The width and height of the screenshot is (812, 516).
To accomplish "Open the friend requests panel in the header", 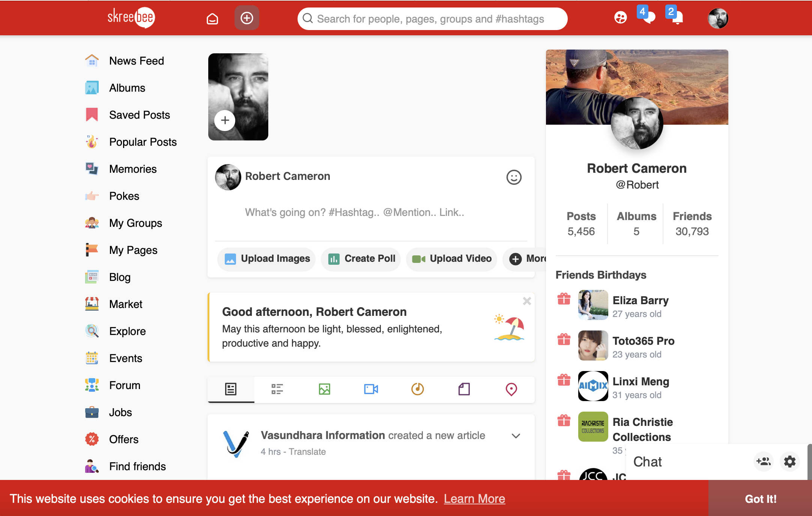I will click(620, 18).
